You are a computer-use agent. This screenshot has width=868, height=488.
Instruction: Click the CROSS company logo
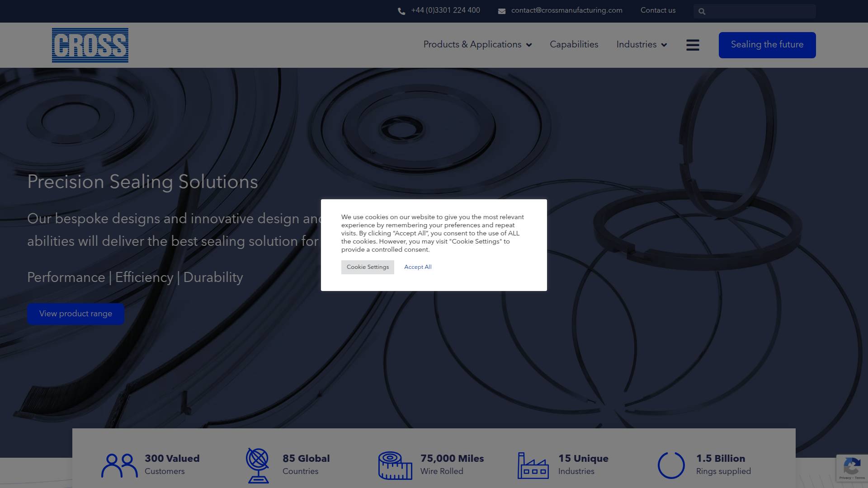click(90, 45)
